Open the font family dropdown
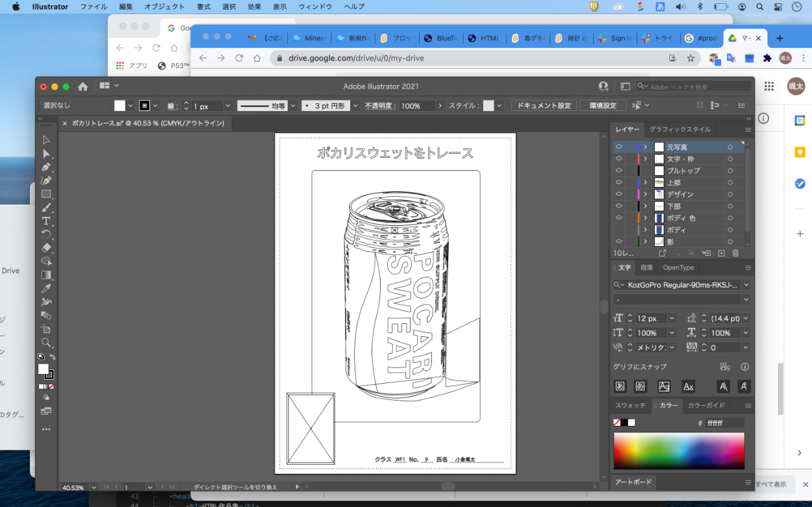This screenshot has height=507, width=812. tap(746, 285)
